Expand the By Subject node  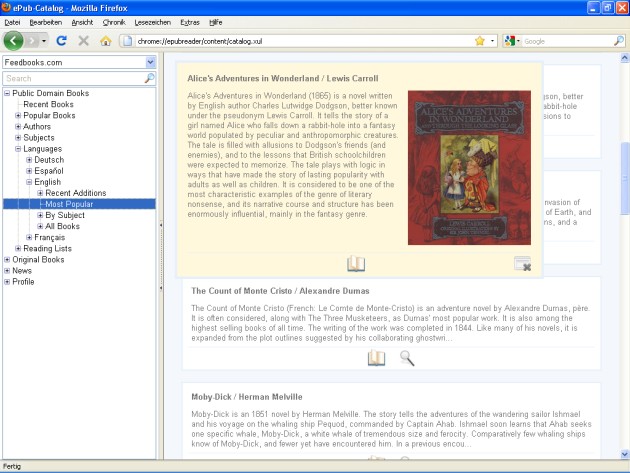(40, 215)
